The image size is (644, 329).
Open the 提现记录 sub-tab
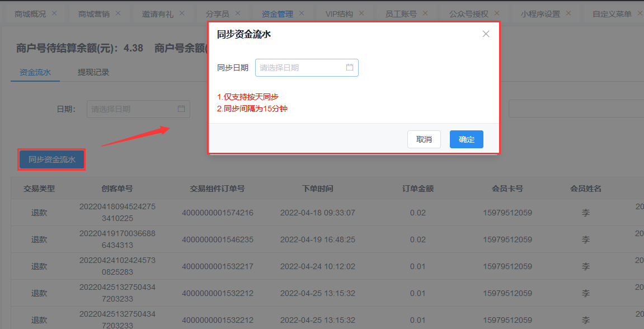pyautogui.click(x=93, y=72)
